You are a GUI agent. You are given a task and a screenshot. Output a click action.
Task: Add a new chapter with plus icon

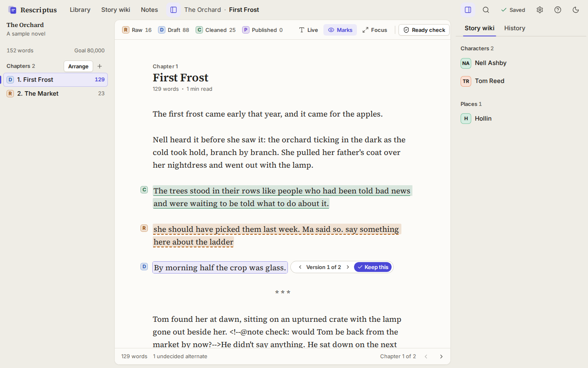click(x=100, y=66)
